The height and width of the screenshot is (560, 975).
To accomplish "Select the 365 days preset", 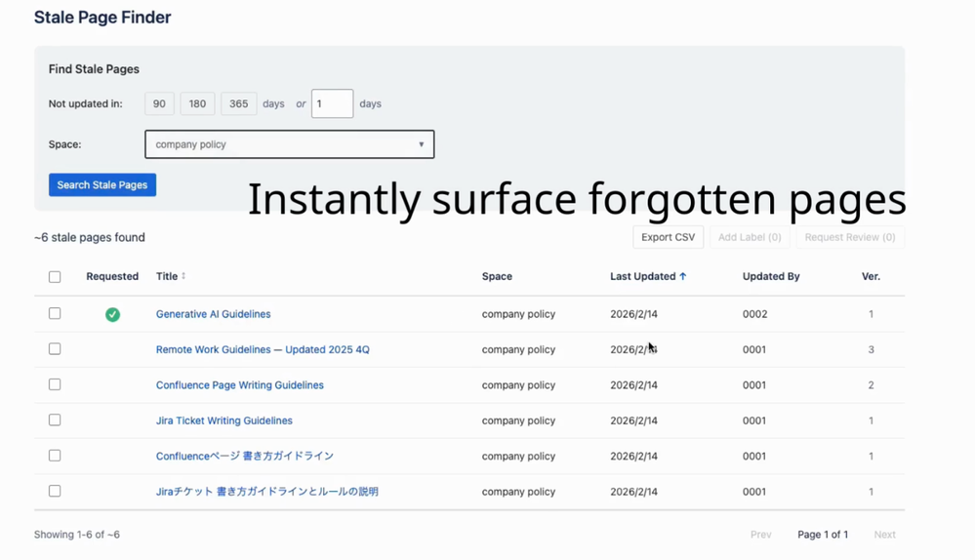I will pyautogui.click(x=239, y=103).
